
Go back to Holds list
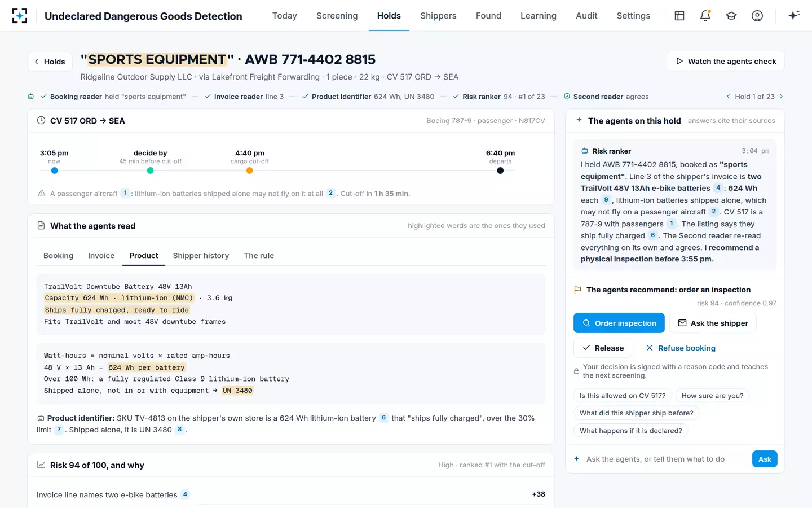click(50, 62)
